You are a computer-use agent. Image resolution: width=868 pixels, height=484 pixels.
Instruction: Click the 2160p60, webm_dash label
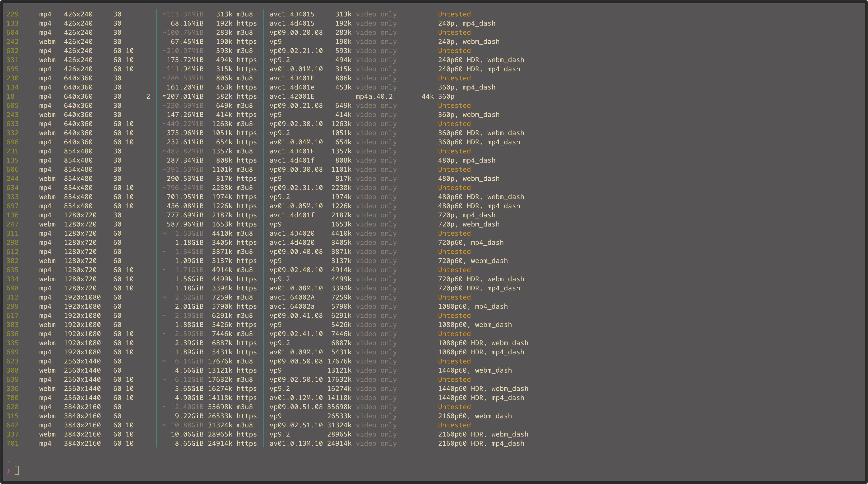[x=475, y=416]
